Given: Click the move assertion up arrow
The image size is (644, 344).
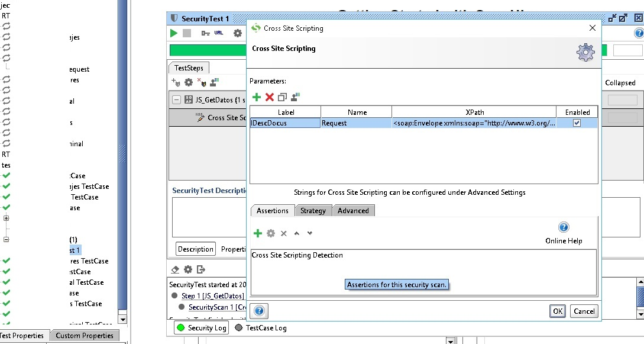Looking at the screenshot, I should 297,233.
